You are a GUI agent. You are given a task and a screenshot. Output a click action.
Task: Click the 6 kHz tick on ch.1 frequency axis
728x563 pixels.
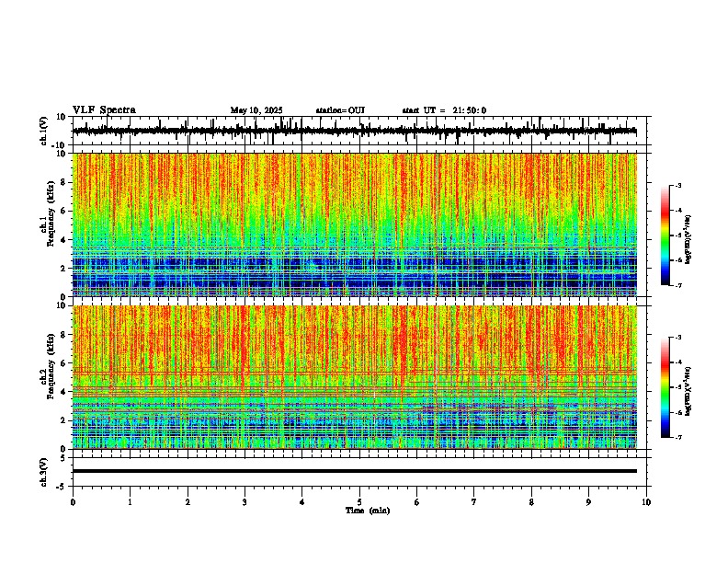coord(63,211)
